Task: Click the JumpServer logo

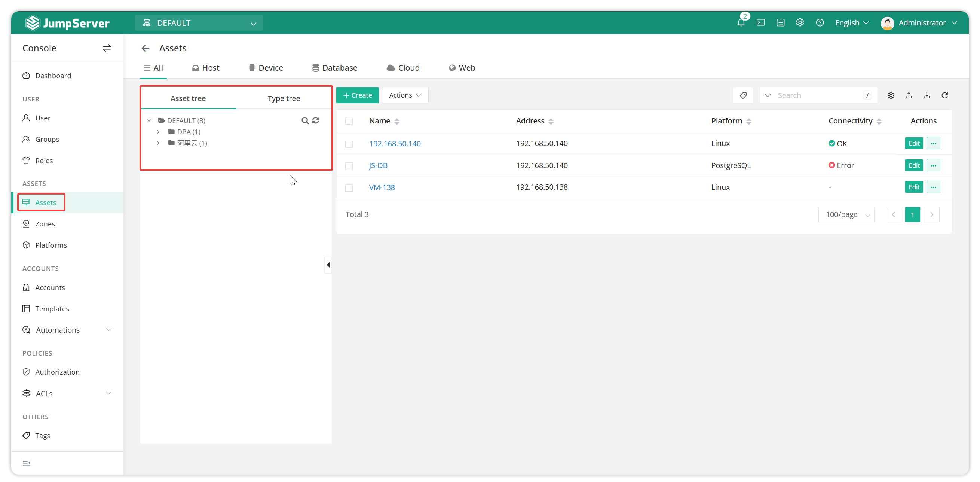Action: pyautogui.click(x=67, y=23)
